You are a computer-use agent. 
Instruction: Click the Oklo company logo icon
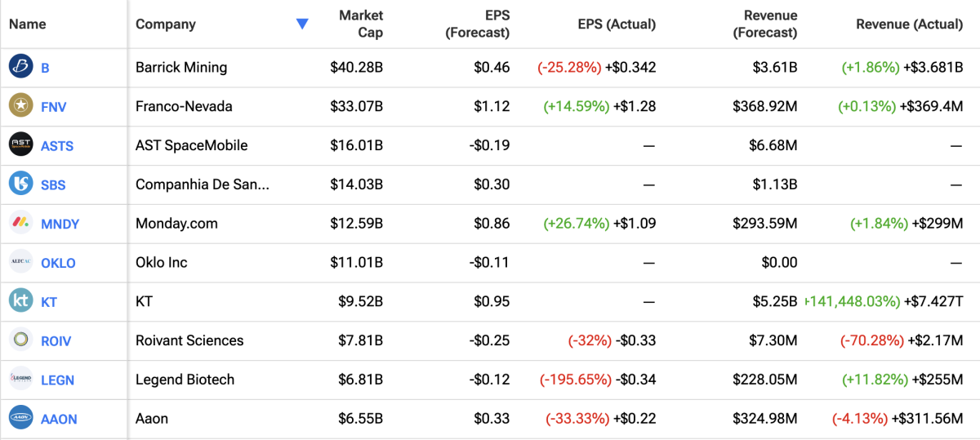click(x=20, y=262)
